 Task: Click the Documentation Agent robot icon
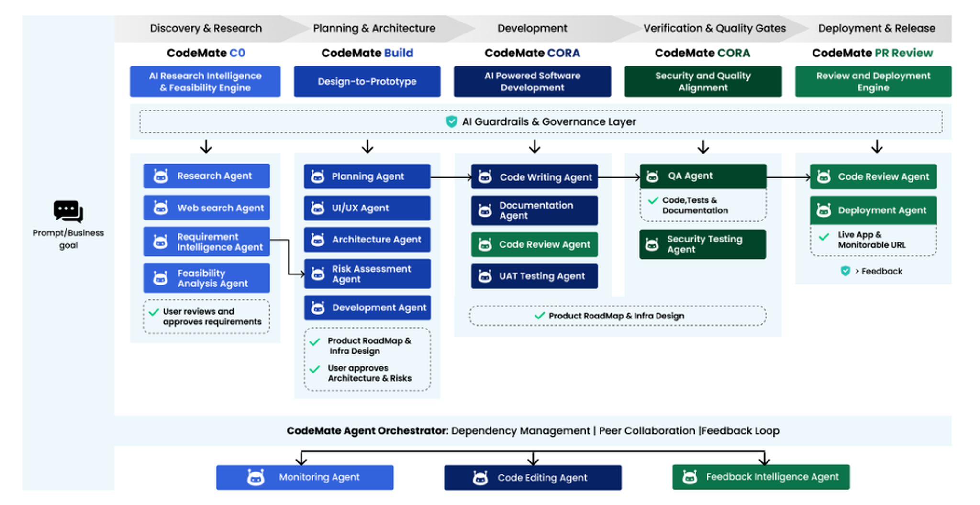485,210
